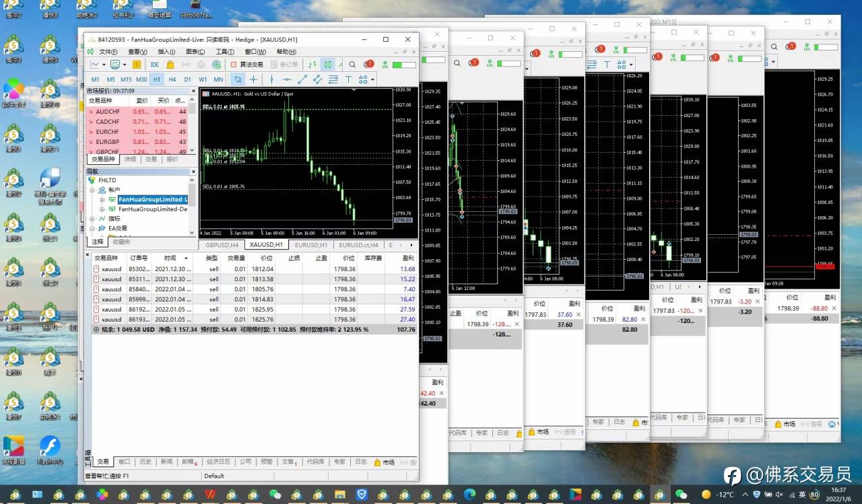Open the search magnifier icon
Screen dimensions: 862x504
pos(352,65)
